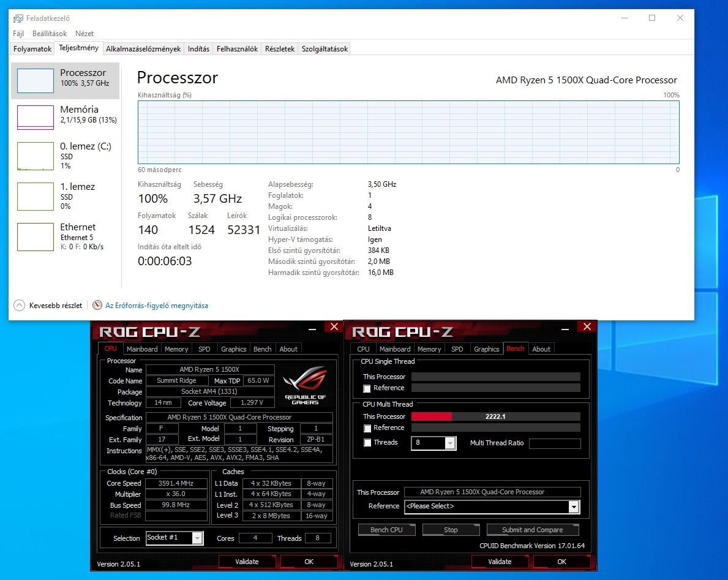Switch to the Felhasználók tab
The width and height of the screenshot is (728, 580).
coord(237,49)
